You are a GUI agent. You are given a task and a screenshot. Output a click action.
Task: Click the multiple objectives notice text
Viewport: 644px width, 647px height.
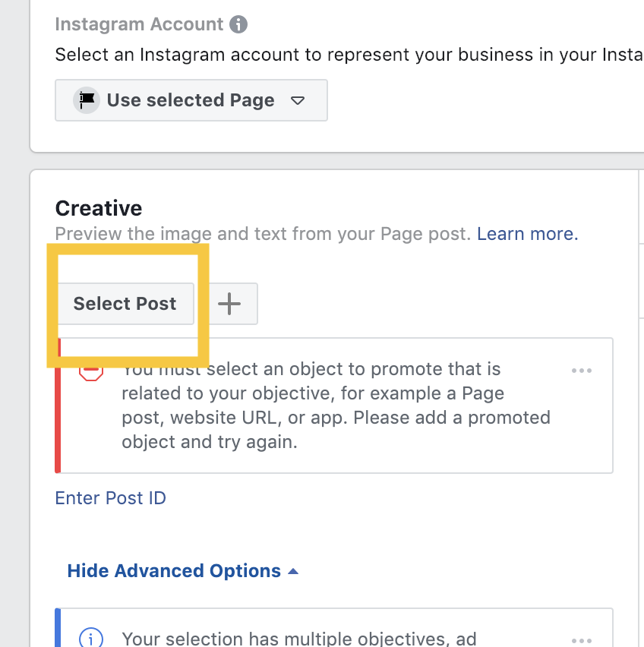[299, 639]
